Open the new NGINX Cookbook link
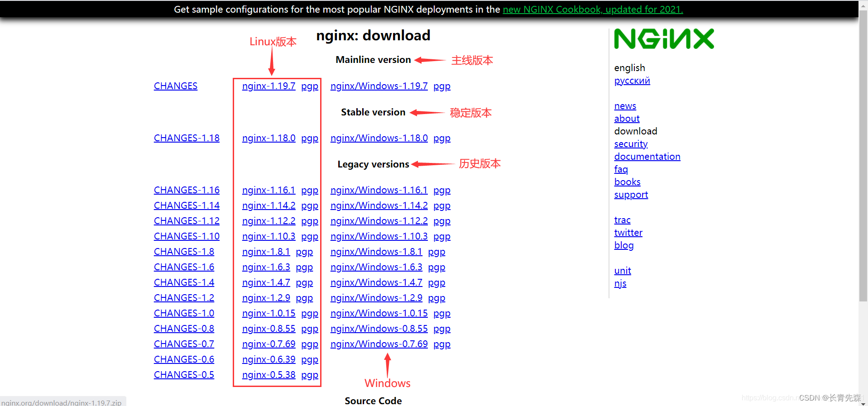The width and height of the screenshot is (868, 406). 593,10
